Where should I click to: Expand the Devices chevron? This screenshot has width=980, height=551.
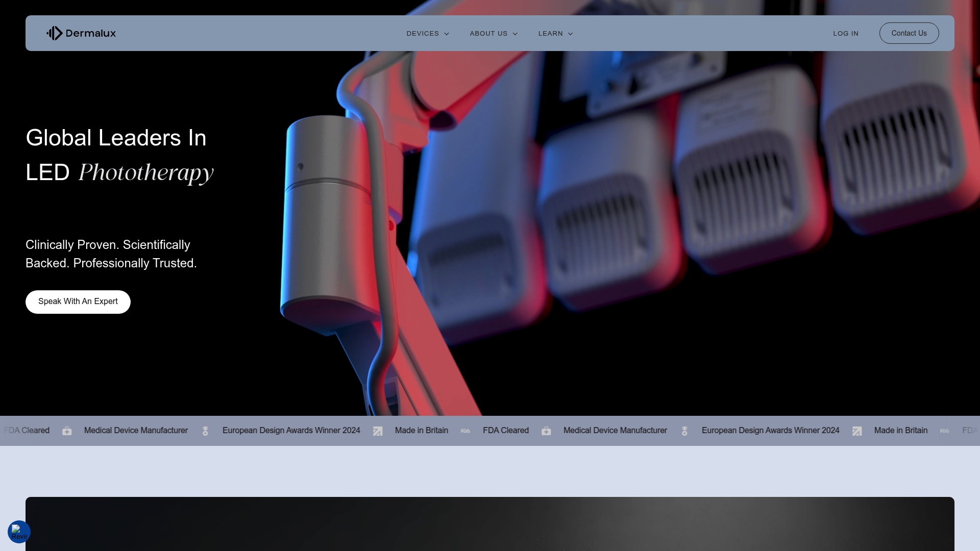click(447, 34)
